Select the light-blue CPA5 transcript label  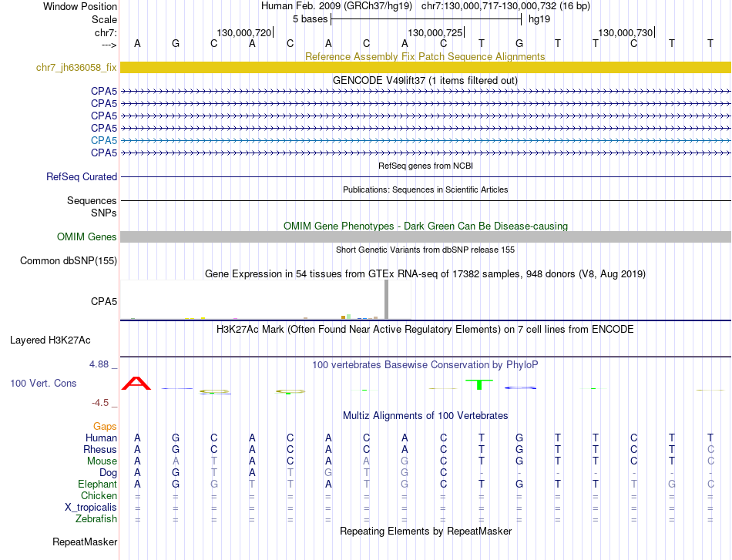104,140
